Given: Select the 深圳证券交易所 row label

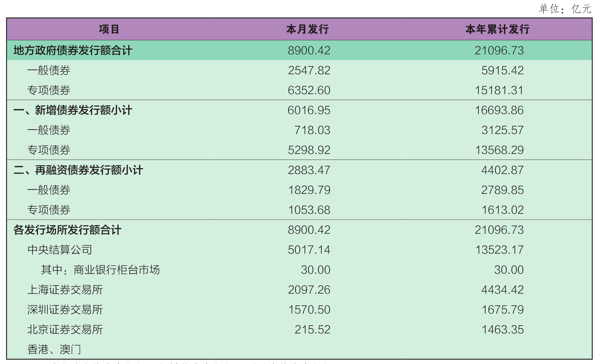Looking at the screenshot, I should [65, 309].
